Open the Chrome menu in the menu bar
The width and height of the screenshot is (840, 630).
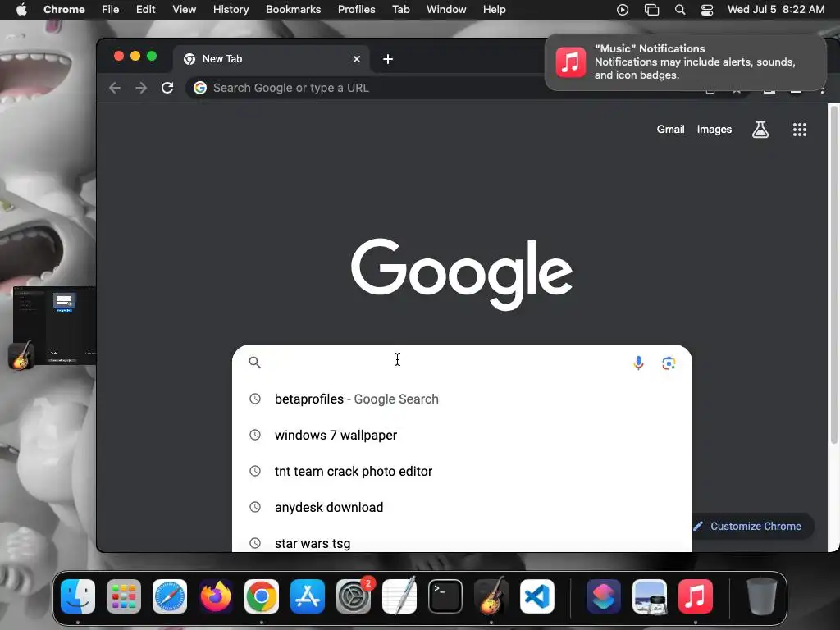click(64, 9)
